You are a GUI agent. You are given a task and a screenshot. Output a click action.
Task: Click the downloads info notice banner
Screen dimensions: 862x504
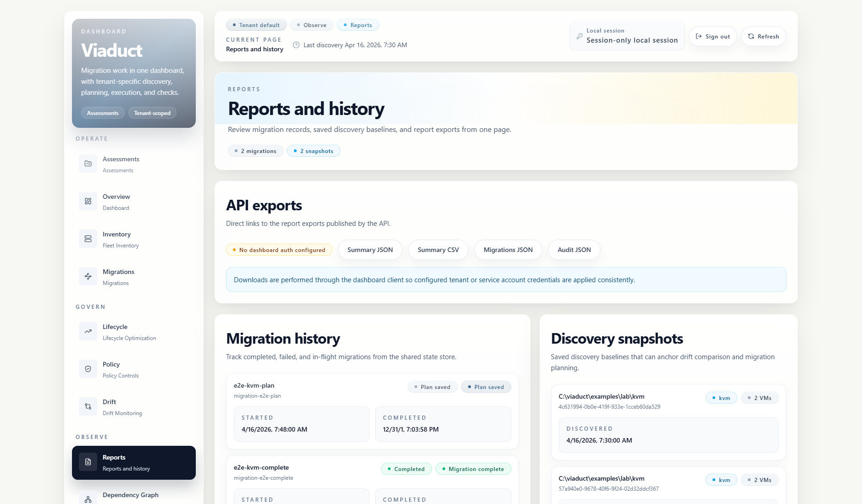506,279
